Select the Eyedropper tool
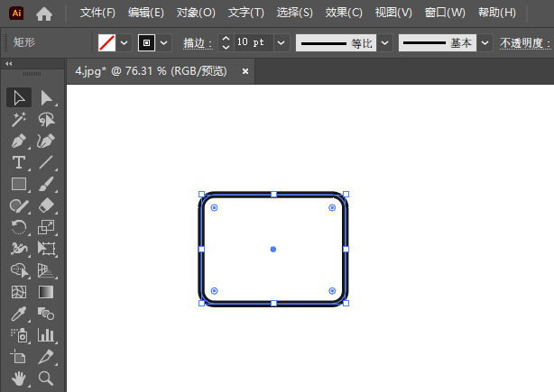 pyautogui.click(x=19, y=314)
